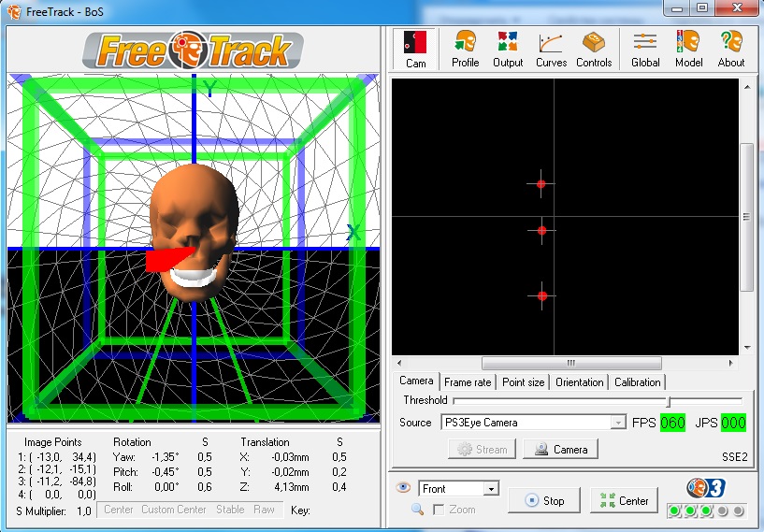Viewport: 764px width, 532px height.
Task: Click the Pitch value -0,45°
Action: 166,472
